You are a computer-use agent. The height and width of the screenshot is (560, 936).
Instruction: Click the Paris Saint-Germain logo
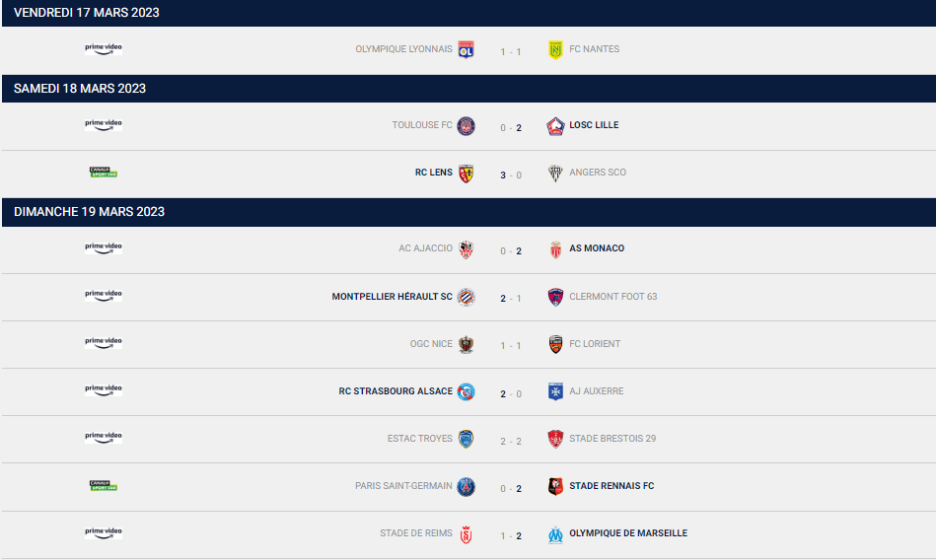coord(466,487)
